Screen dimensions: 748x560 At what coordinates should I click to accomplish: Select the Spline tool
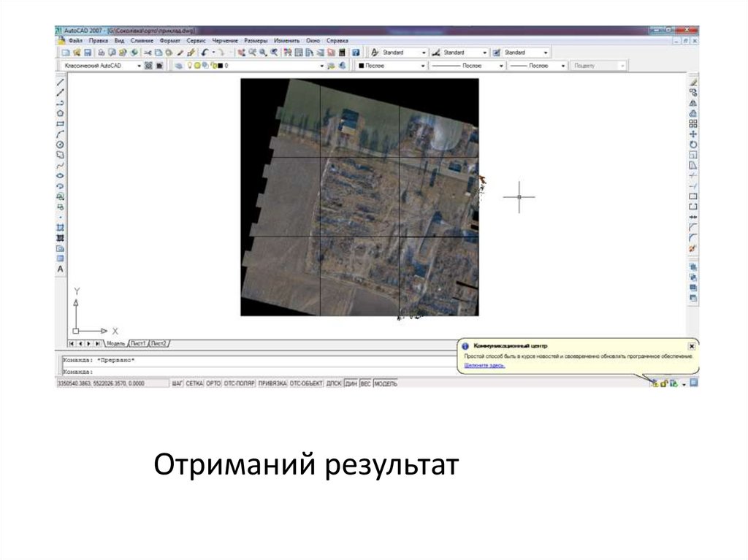[x=61, y=166]
